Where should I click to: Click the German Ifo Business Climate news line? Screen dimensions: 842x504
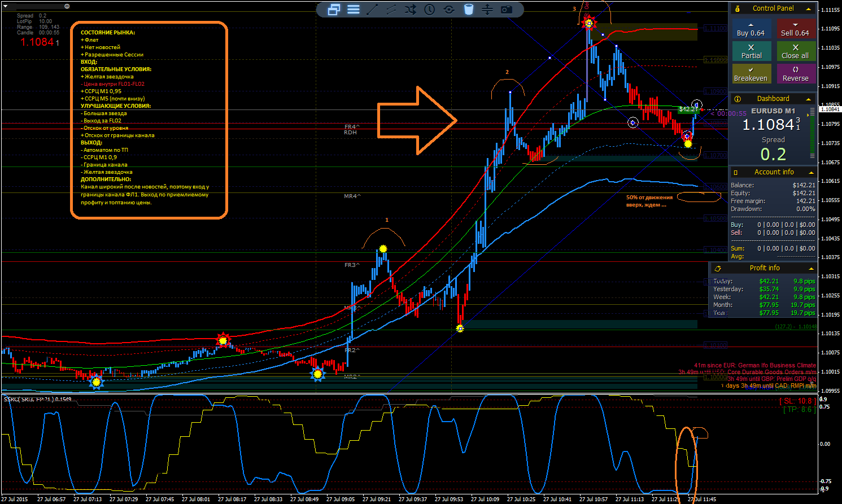(755, 366)
